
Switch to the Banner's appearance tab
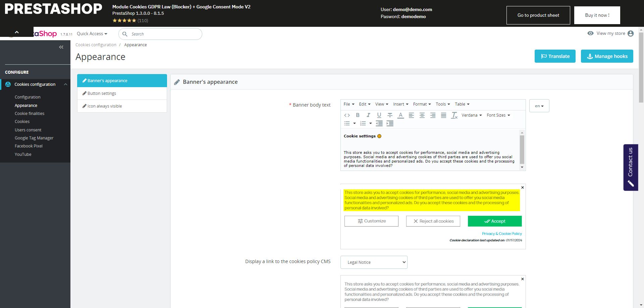122,81
